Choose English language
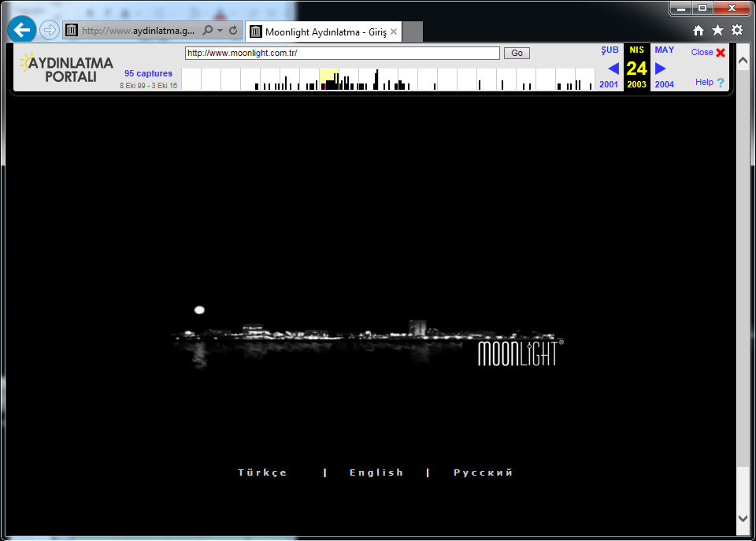Viewport: 756px width, 541px height. pos(376,472)
